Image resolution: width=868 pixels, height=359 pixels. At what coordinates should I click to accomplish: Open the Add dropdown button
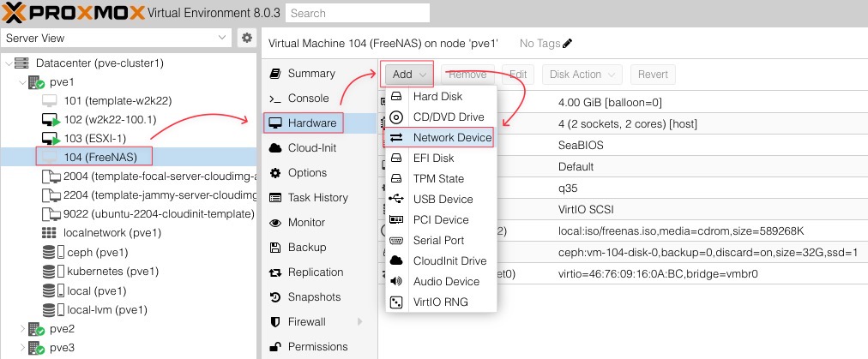tap(408, 75)
